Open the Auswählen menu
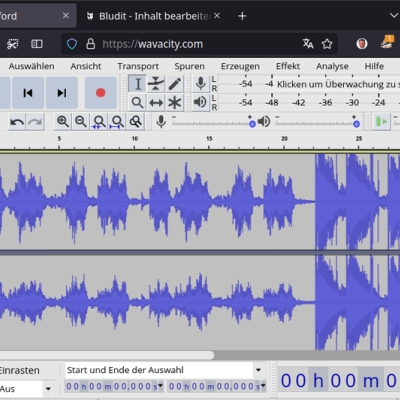This screenshot has height=400, width=400. [31, 66]
